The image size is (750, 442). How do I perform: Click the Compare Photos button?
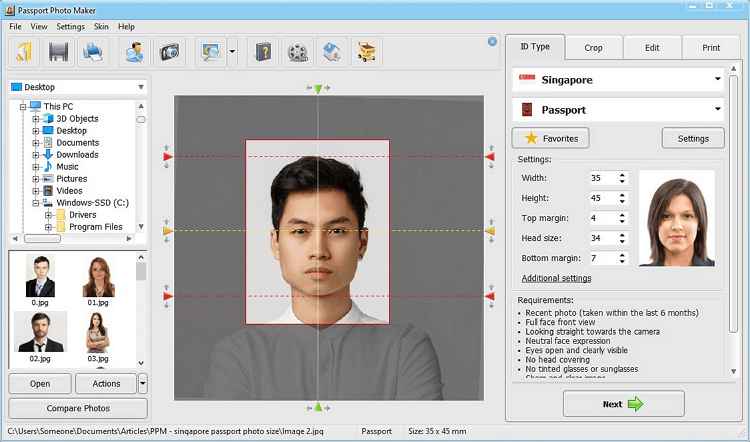(x=78, y=409)
